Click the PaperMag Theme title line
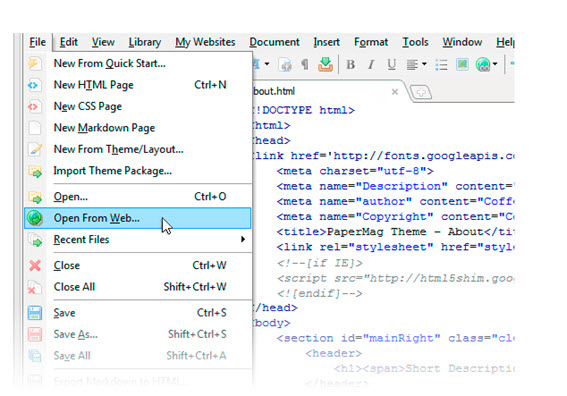 395,232
